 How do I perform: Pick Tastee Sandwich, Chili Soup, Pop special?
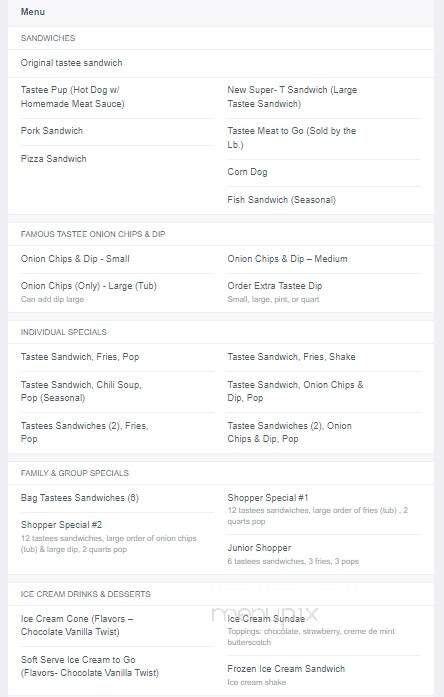tap(81, 391)
